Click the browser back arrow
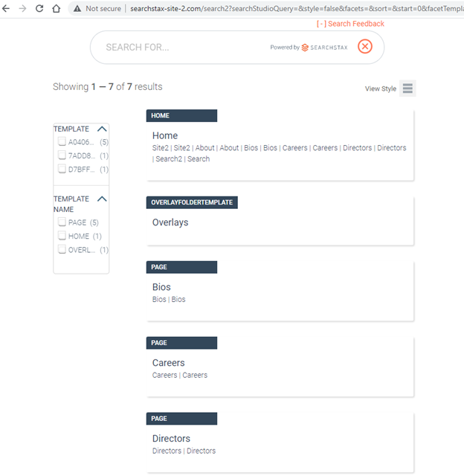This screenshot has width=464, height=476. click(6, 8)
